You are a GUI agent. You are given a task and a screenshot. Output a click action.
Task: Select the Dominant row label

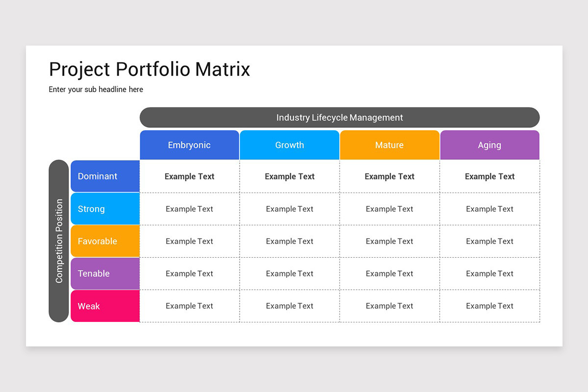[x=105, y=176]
